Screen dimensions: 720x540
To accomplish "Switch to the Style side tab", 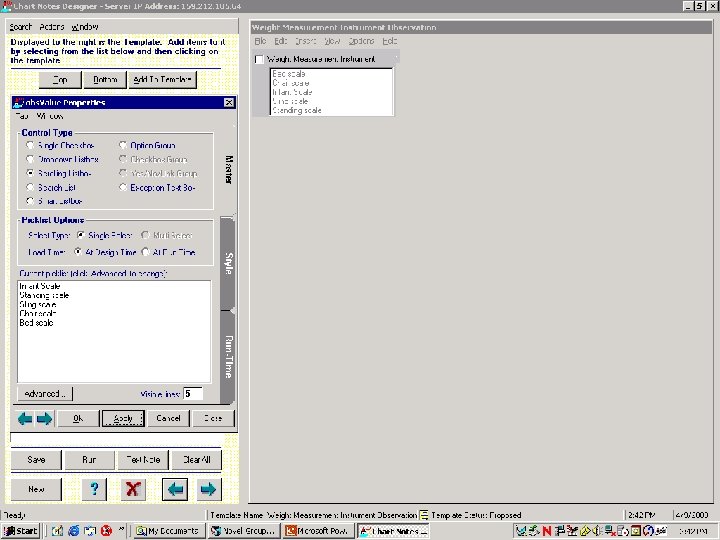I will 228,264.
